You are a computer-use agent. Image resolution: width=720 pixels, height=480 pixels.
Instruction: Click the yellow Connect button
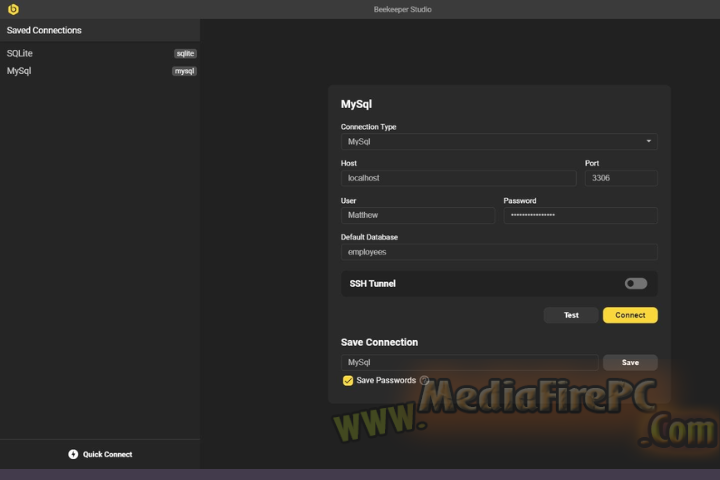pyautogui.click(x=630, y=315)
